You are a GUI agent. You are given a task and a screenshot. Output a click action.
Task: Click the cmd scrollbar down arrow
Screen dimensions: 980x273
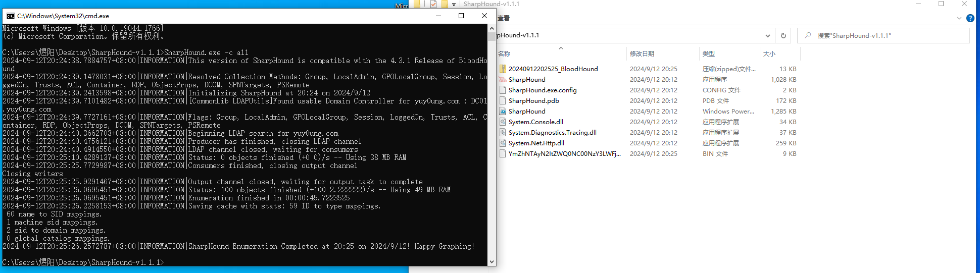coord(492,262)
